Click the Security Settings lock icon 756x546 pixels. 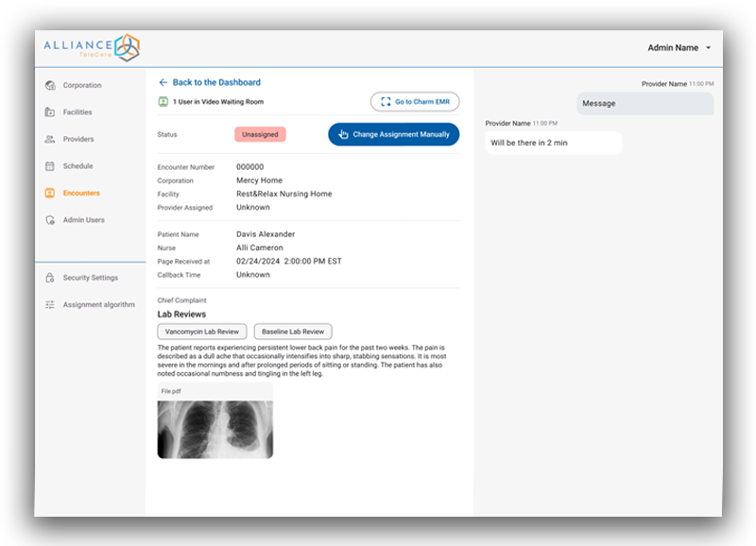tap(49, 278)
